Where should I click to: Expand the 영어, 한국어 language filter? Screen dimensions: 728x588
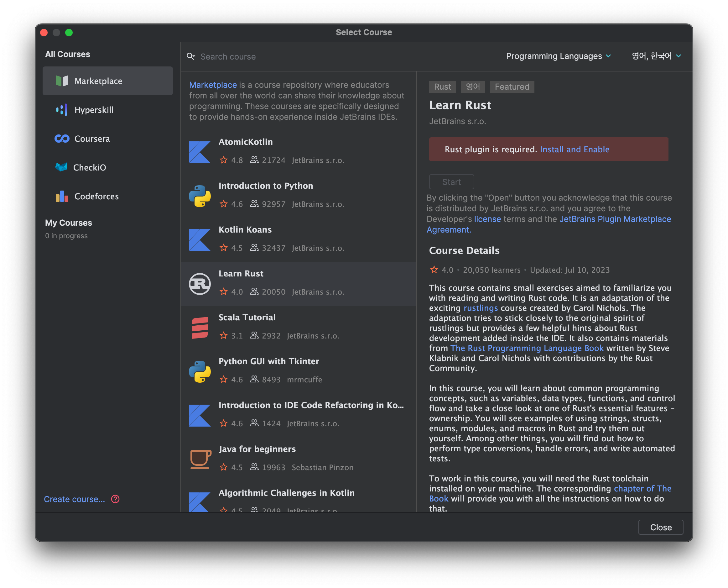656,56
